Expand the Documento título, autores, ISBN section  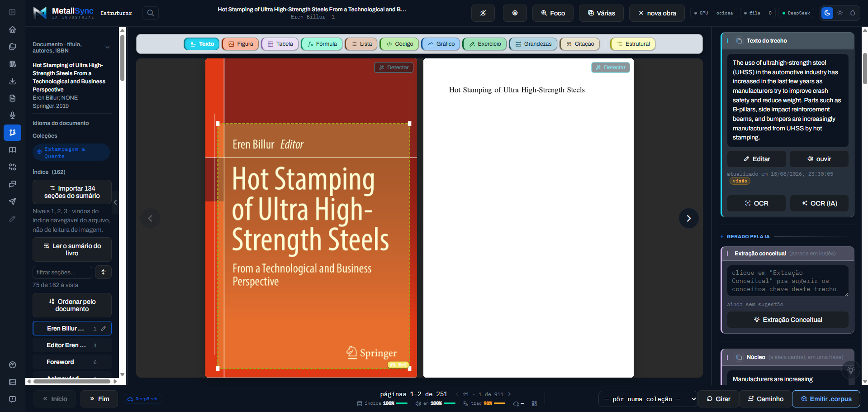click(71, 48)
